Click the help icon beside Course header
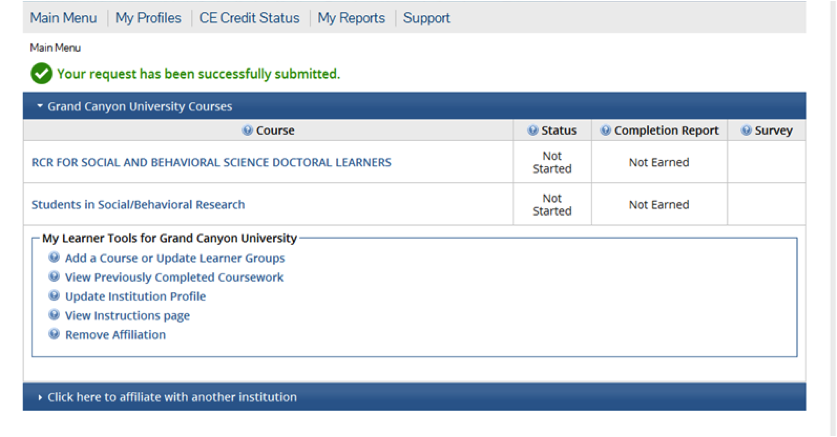Image resolution: width=837 pixels, height=437 pixels. 247,130
